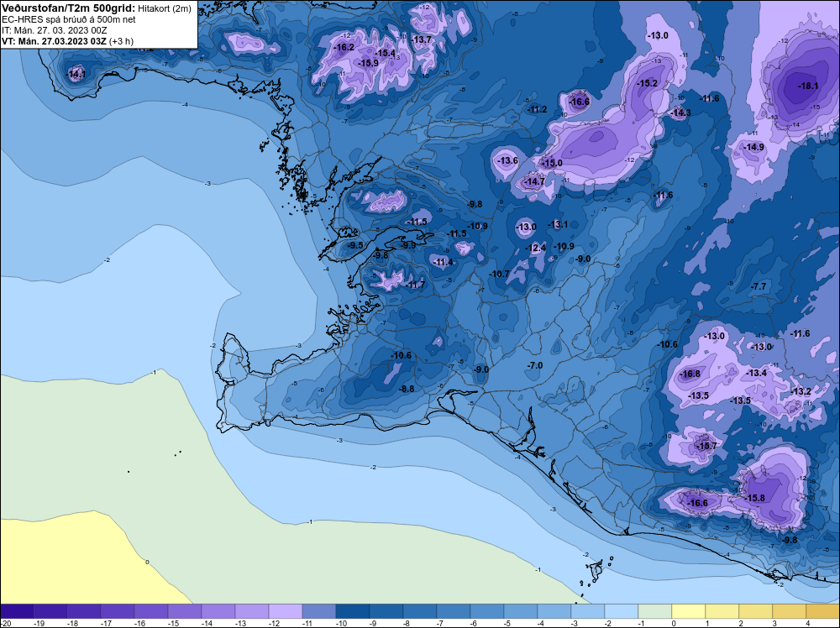Click the -15.8 temperature label
The width and height of the screenshot is (840, 628).
coord(755,498)
